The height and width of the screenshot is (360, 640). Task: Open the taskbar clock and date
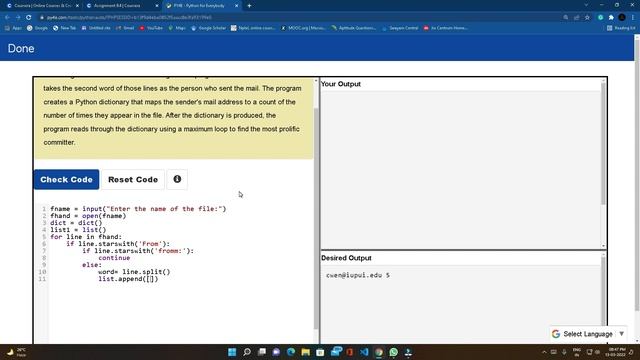[616, 352]
